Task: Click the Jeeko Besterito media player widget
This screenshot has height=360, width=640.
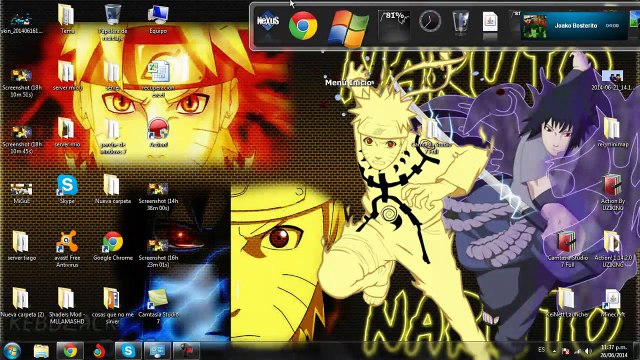Action: [x=574, y=25]
